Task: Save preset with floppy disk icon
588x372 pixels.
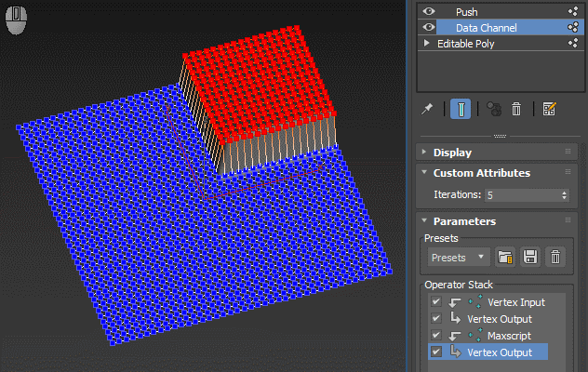Action: click(529, 257)
